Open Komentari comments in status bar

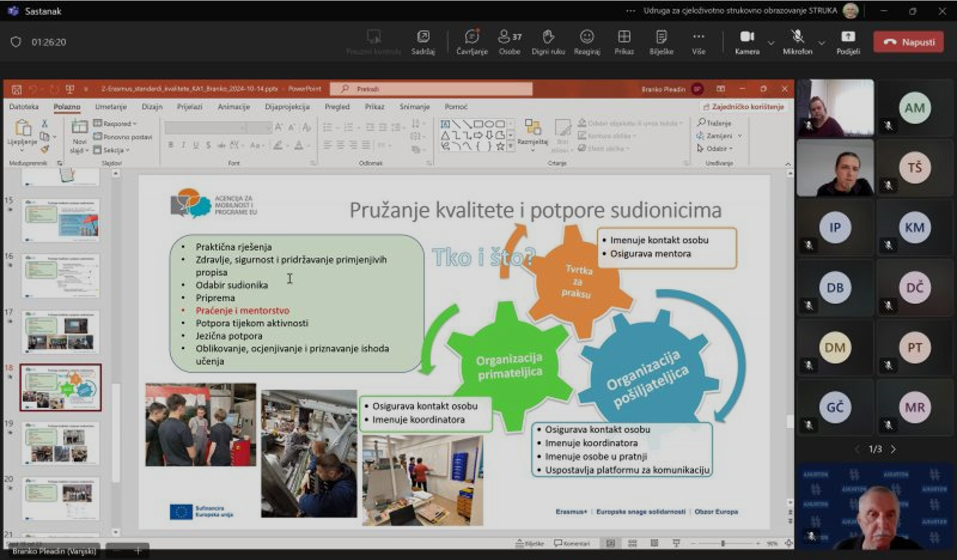[572, 543]
